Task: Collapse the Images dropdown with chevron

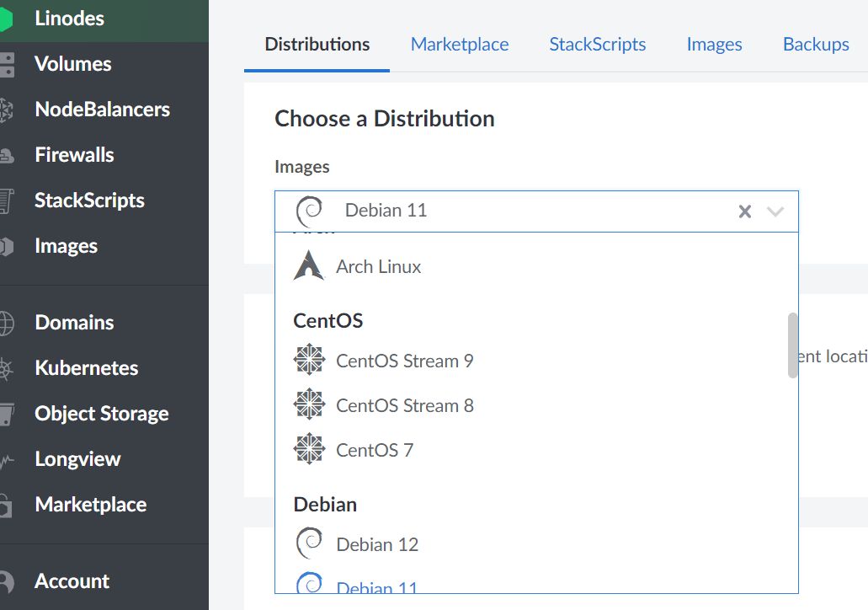Action: pos(775,211)
